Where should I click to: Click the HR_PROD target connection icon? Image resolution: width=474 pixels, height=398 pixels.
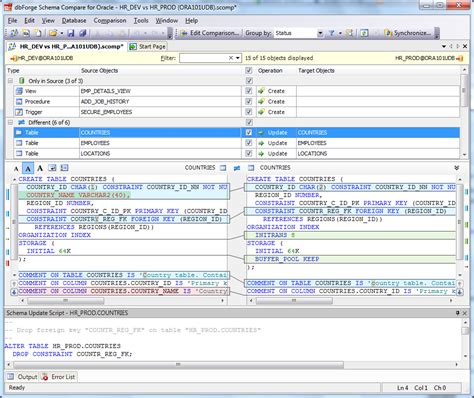coord(460,58)
